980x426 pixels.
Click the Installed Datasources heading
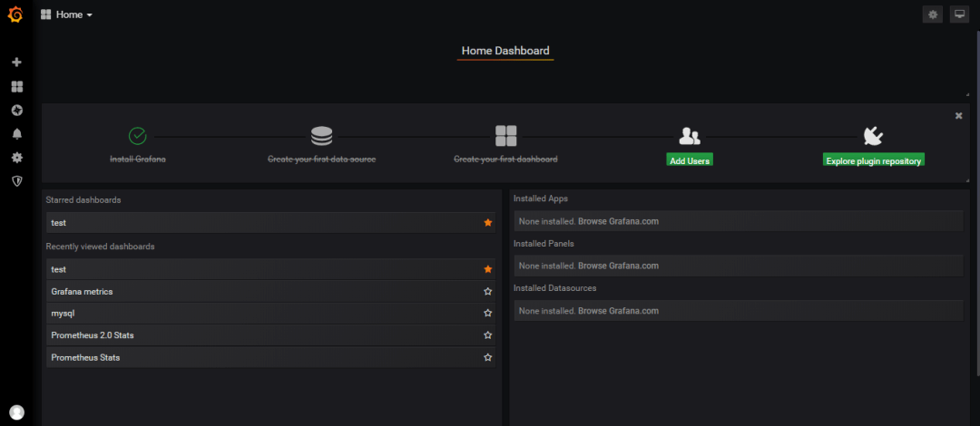pos(555,288)
